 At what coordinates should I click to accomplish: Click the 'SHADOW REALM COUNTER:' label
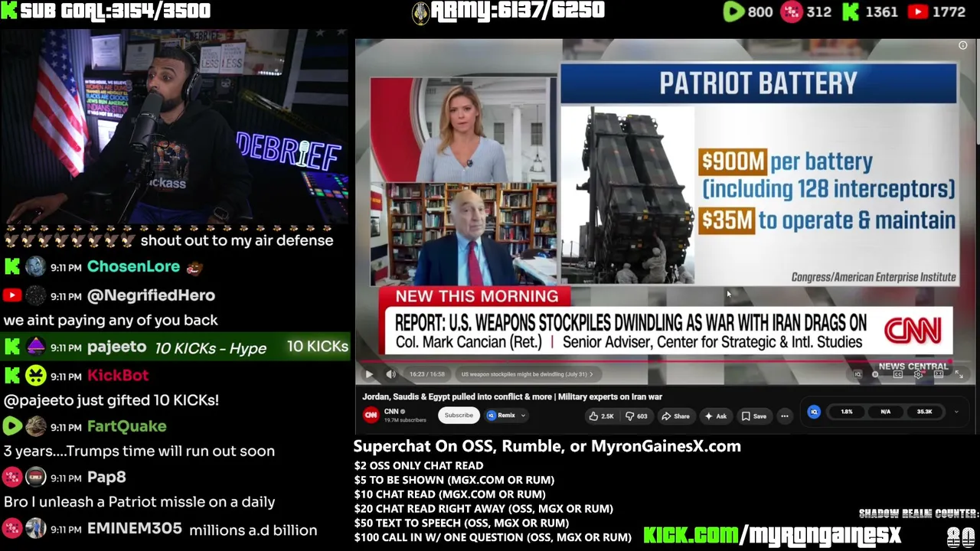click(919, 514)
